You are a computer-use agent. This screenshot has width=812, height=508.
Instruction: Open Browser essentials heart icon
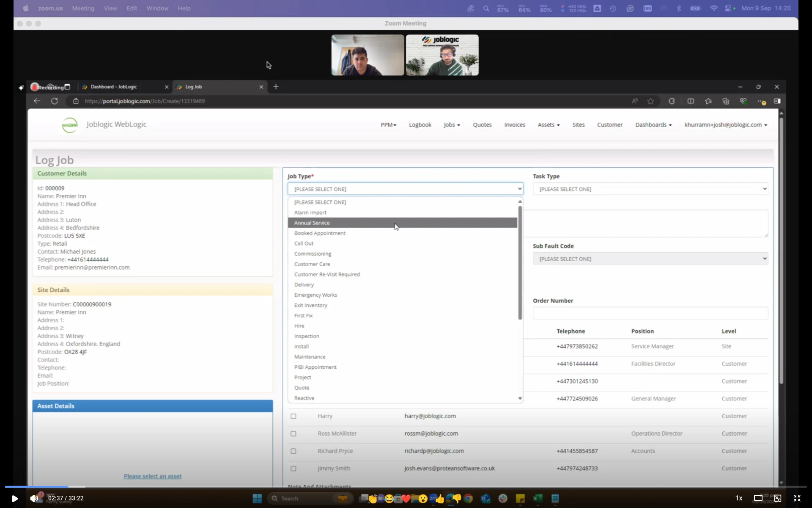743,101
